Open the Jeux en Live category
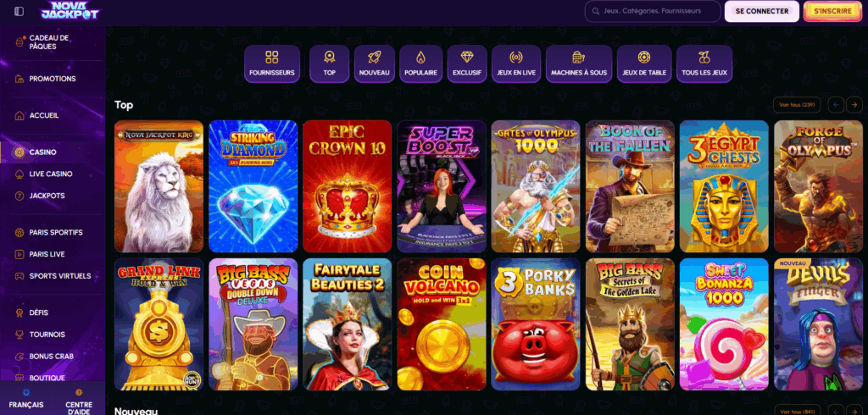 [516, 64]
